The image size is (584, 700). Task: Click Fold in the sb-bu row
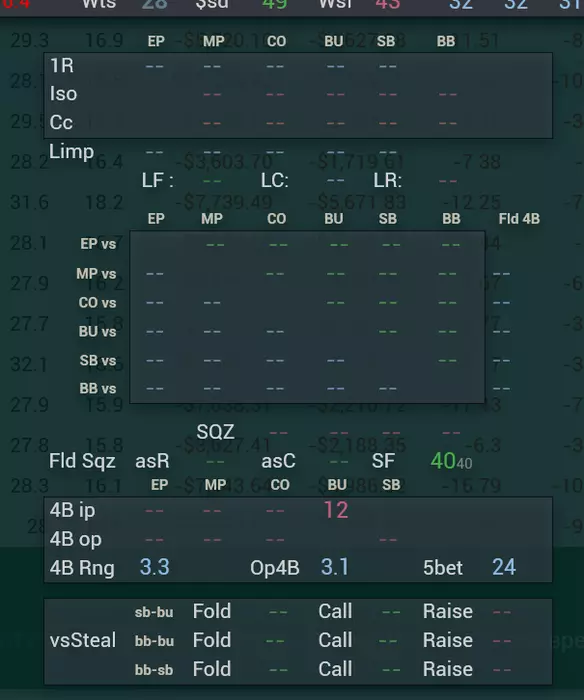click(212, 611)
